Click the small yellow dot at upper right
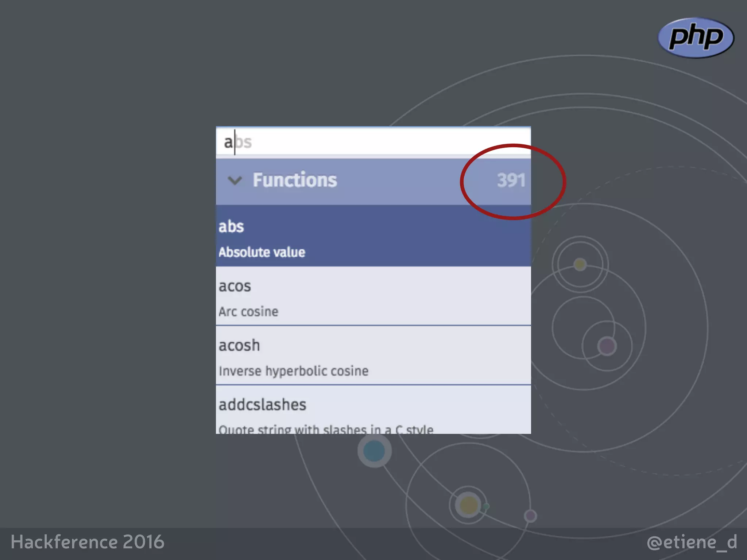 point(580,264)
